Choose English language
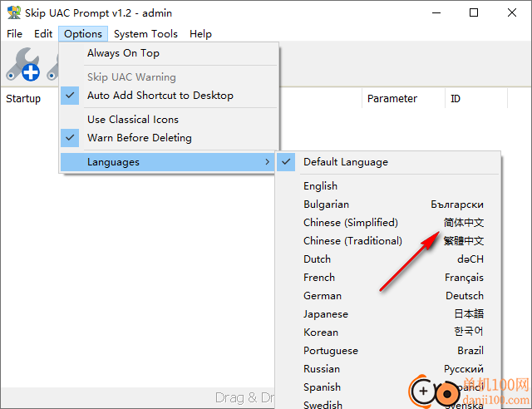 pos(388,186)
